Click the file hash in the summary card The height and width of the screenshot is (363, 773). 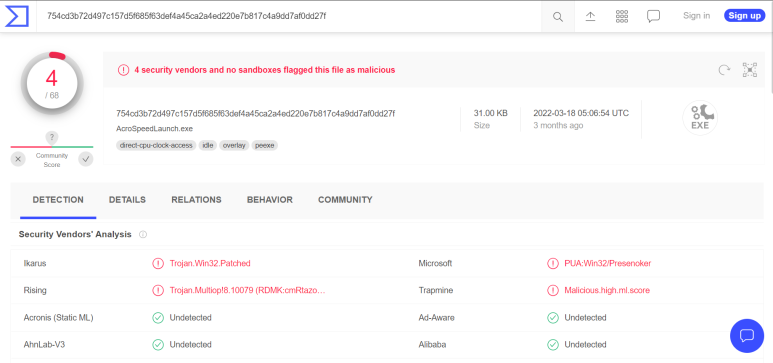tap(255, 113)
